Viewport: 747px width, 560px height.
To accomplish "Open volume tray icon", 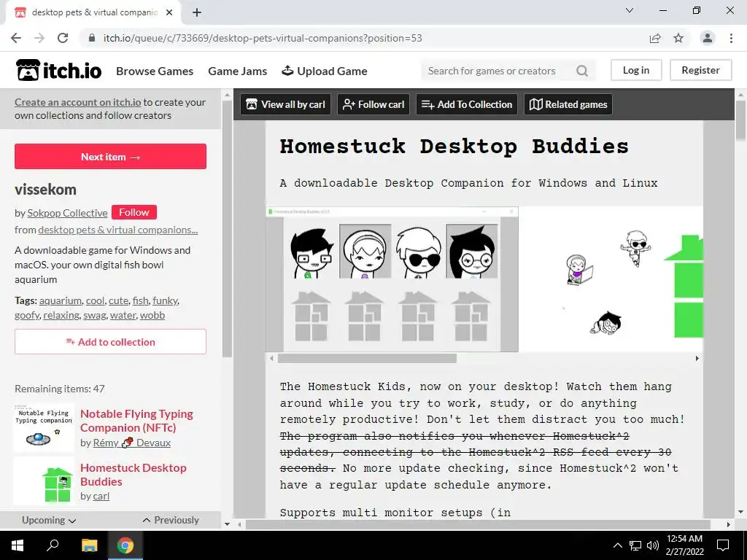I will point(653,545).
